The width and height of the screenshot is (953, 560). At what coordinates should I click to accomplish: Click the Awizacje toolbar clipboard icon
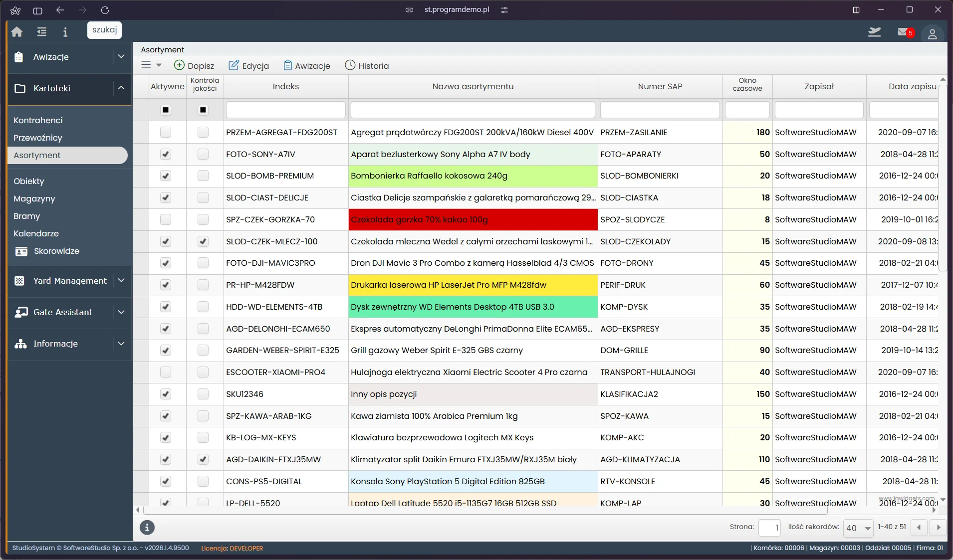[288, 65]
